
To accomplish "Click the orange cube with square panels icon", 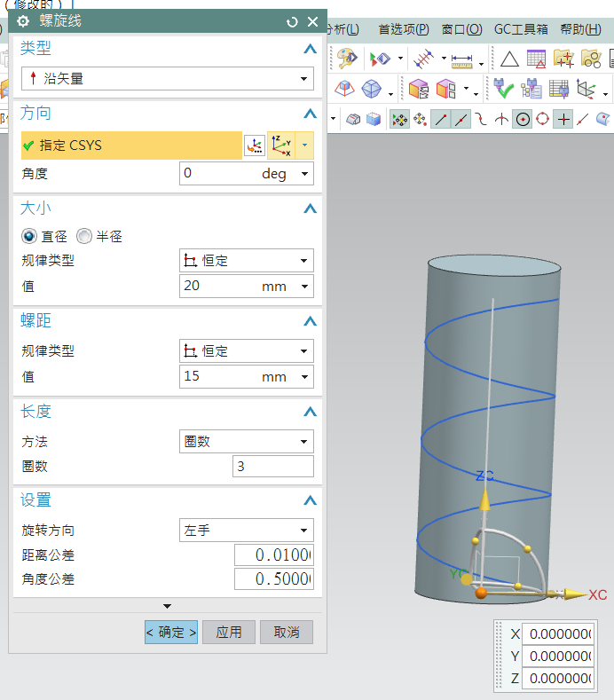I will [446, 89].
